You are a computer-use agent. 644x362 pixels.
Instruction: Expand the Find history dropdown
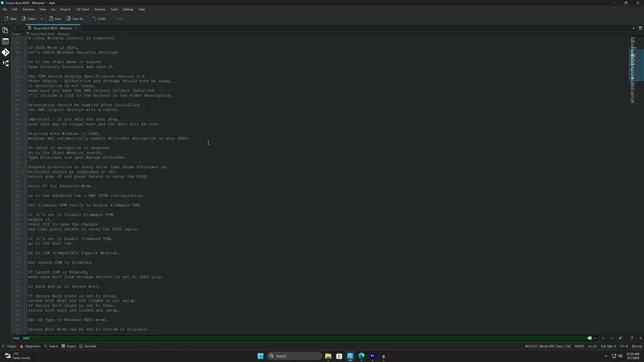(595, 338)
